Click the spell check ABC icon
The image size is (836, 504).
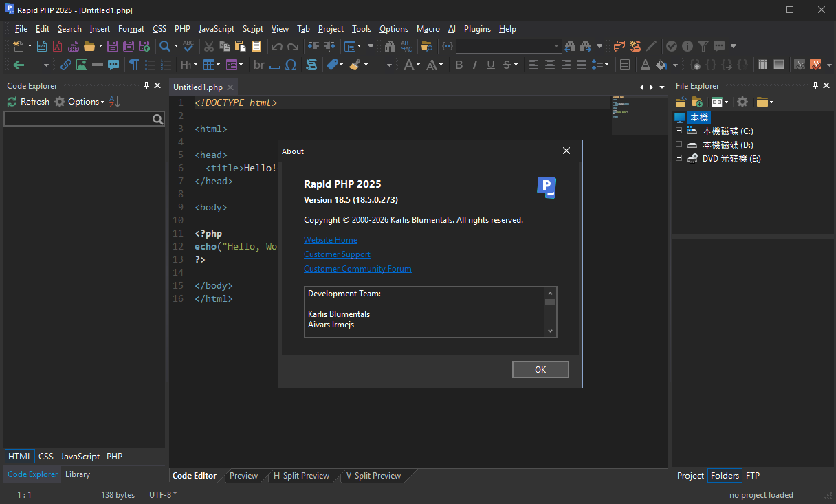188,46
